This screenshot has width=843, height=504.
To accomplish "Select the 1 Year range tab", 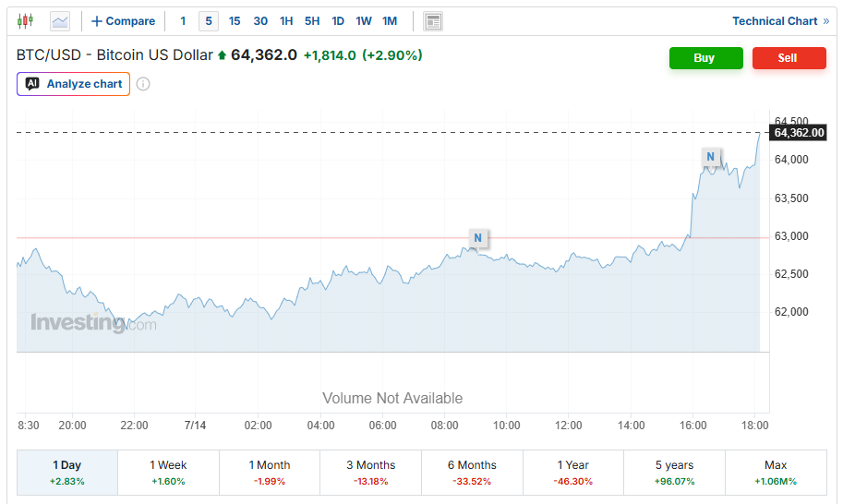I will [x=573, y=473].
